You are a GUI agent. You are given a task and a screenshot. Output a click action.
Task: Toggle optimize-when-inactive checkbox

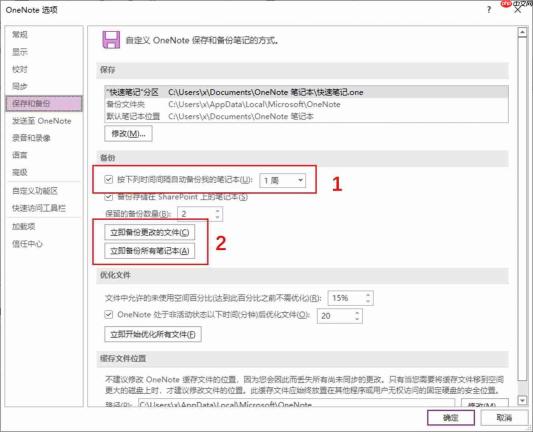pos(108,314)
